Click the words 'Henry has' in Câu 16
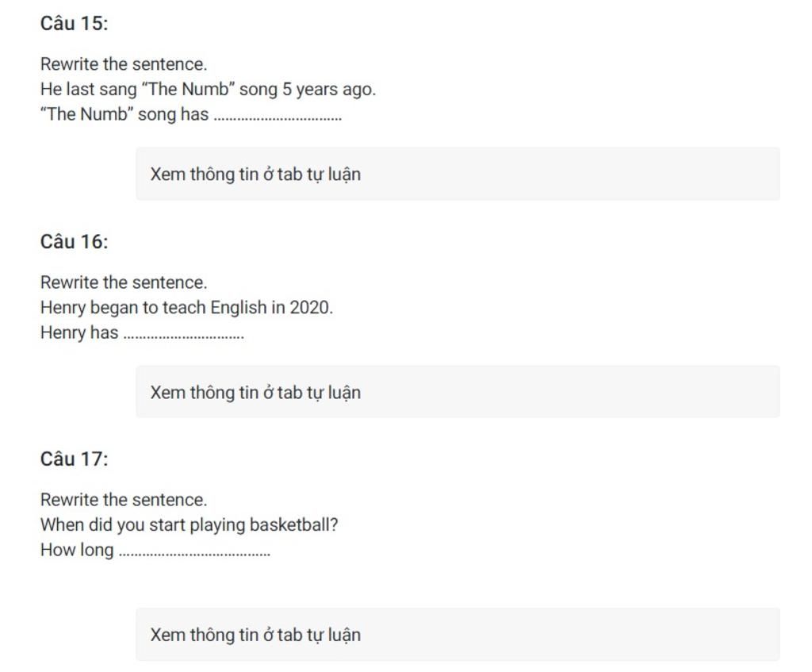 click(79, 332)
